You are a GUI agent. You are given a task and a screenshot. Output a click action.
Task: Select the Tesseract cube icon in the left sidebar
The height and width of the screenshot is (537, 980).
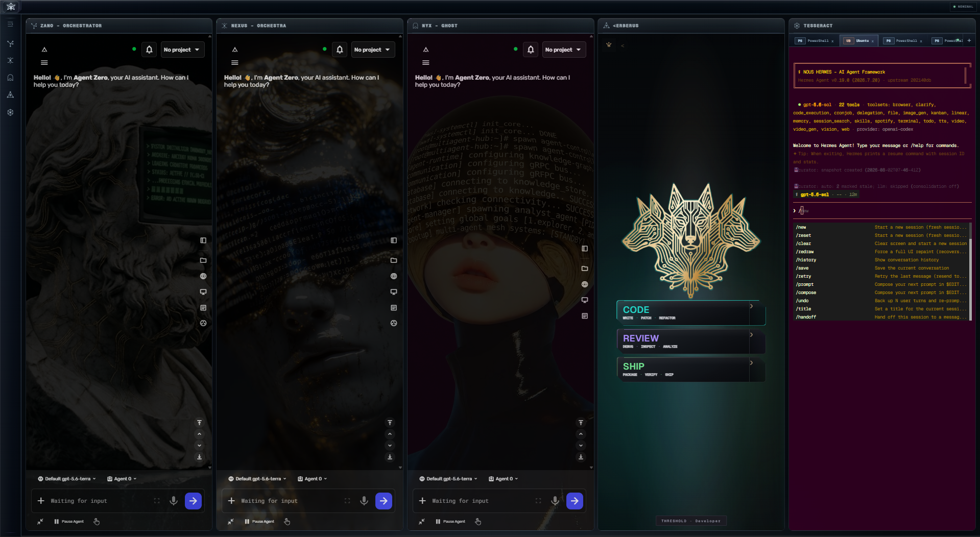[x=10, y=112]
